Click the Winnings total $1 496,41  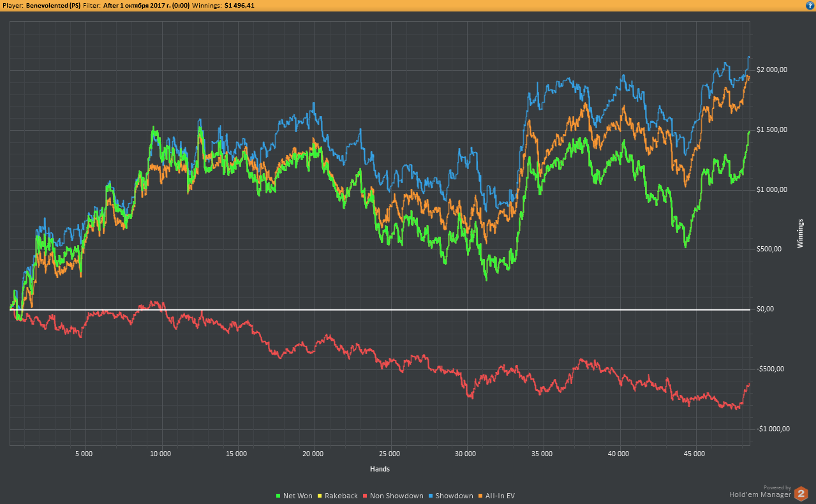click(239, 5)
